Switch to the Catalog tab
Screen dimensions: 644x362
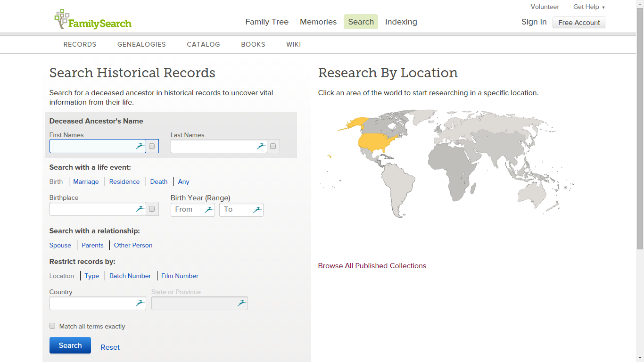coord(203,44)
